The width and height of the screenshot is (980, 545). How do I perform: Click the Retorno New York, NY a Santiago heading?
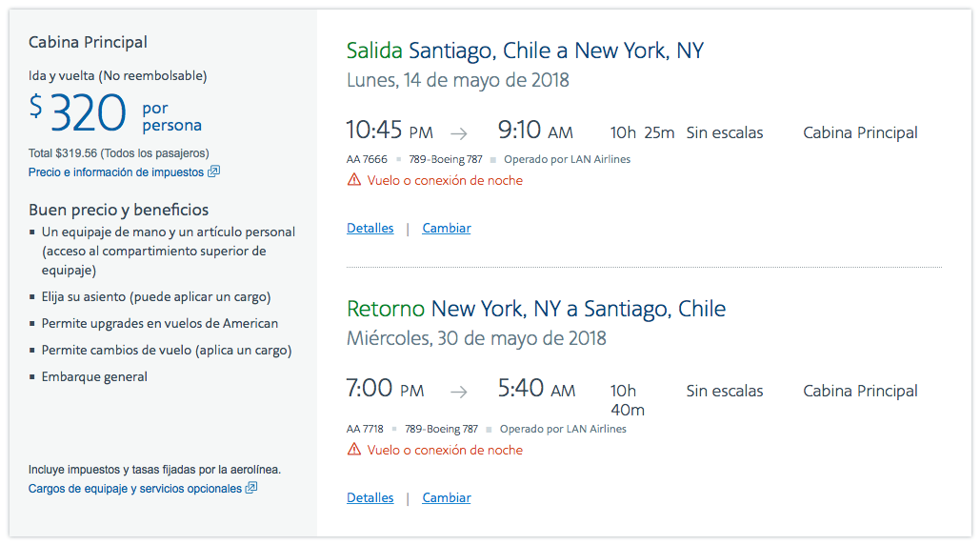536,309
